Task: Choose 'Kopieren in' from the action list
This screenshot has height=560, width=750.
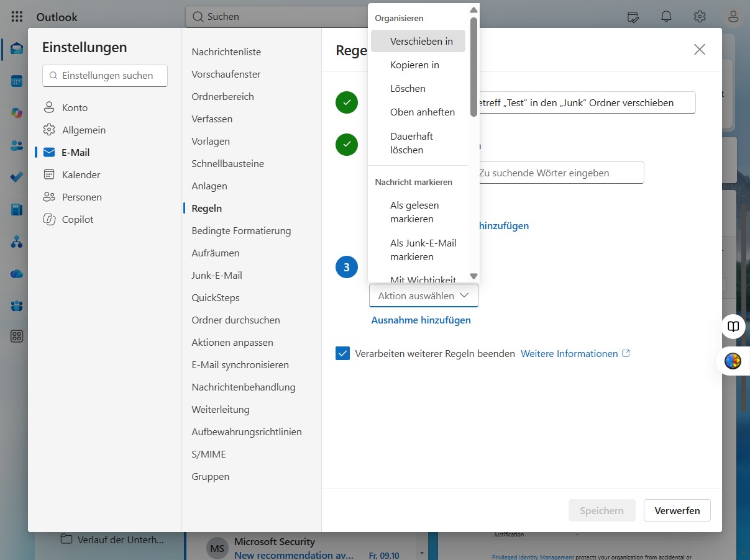Action: (x=418, y=65)
